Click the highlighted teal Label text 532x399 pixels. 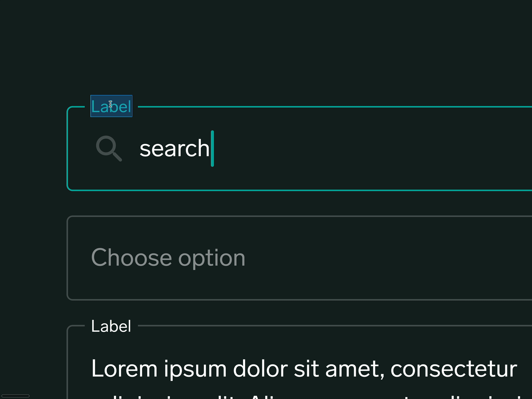click(111, 106)
